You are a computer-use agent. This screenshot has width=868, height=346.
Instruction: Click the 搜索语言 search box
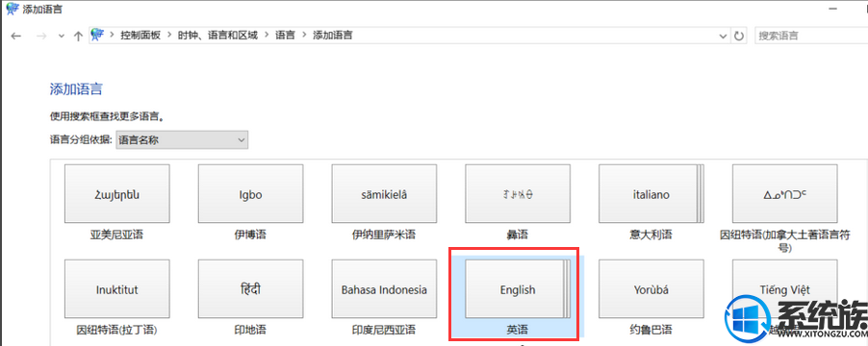click(x=811, y=36)
